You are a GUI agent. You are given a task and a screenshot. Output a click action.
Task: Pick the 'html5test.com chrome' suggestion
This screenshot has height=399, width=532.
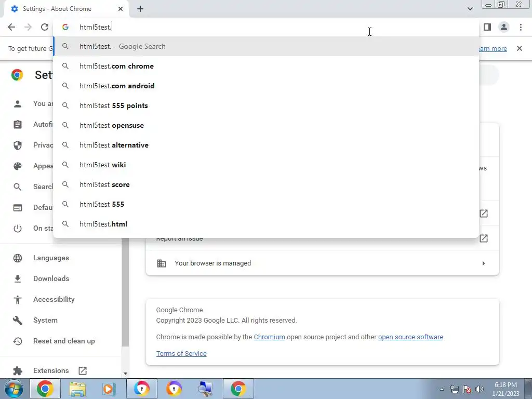click(266, 66)
